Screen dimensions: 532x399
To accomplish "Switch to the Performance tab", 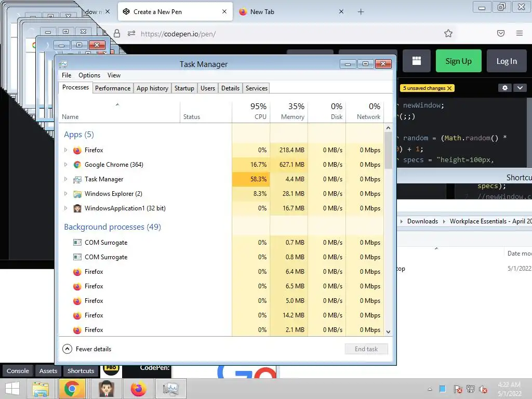I will tap(113, 88).
